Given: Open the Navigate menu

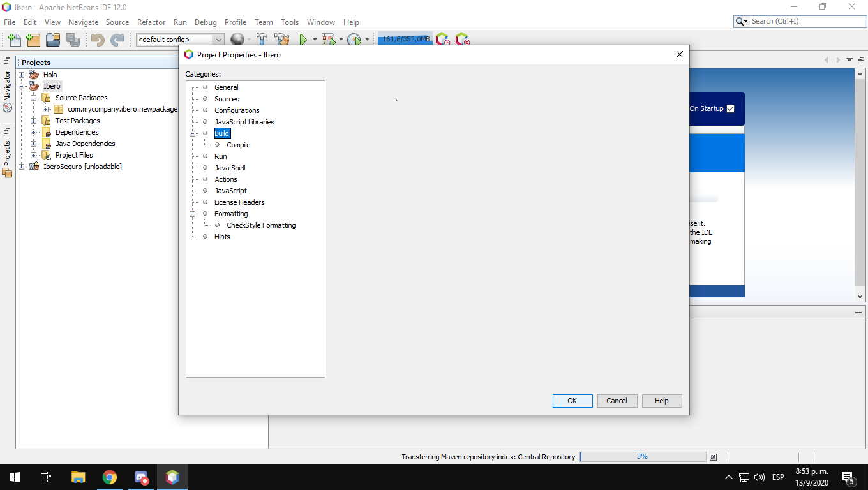Looking at the screenshot, I should [84, 22].
